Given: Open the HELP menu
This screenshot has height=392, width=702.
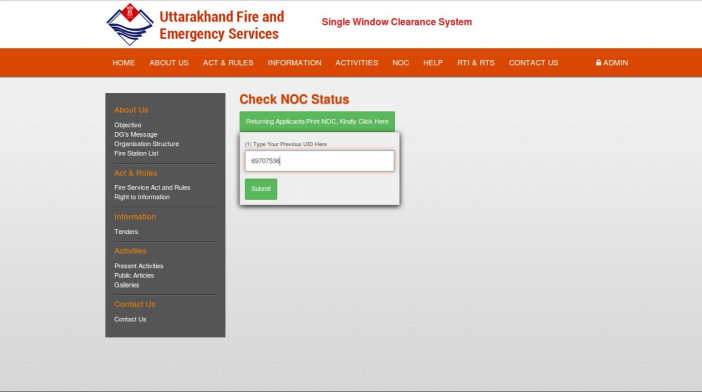Looking at the screenshot, I should click(x=433, y=63).
